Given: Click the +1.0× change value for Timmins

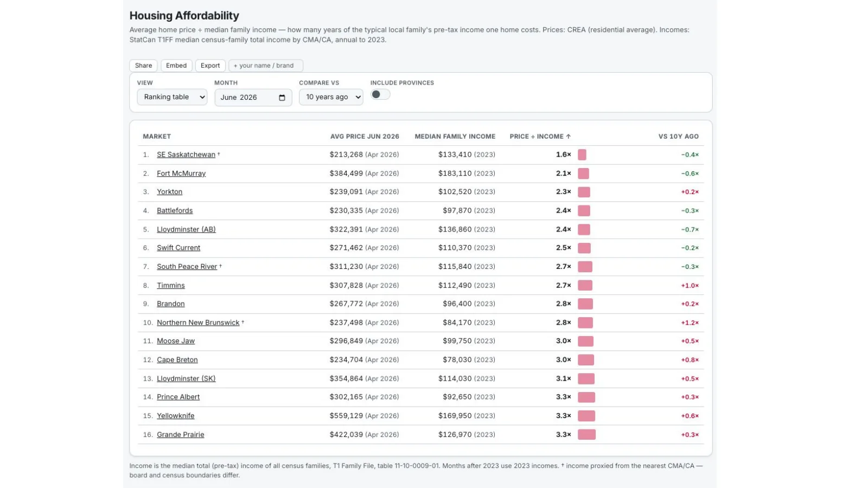Looking at the screenshot, I should click(x=690, y=285).
